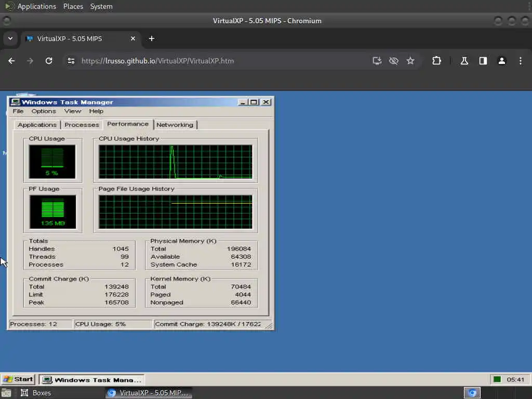Open the System menu in top panel
This screenshot has height=399, width=532.
[x=101, y=6]
